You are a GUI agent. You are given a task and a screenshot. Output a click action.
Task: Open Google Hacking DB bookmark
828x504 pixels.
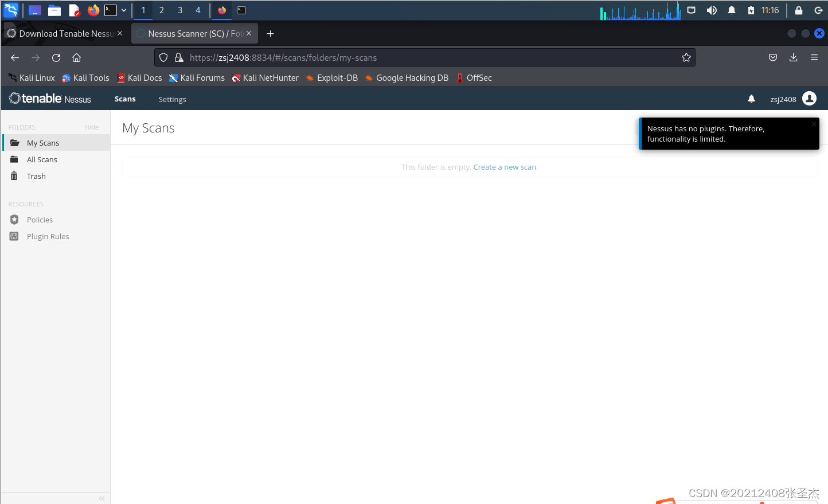tap(407, 78)
